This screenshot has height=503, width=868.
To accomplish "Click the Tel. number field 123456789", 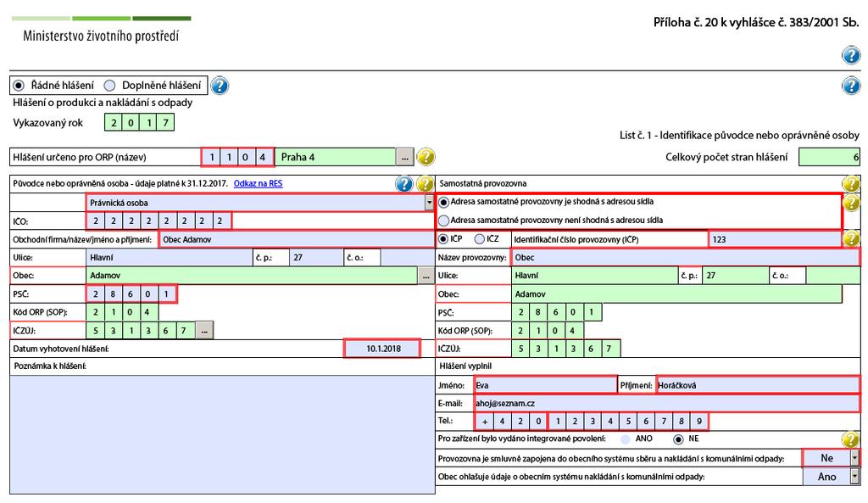I will click(628, 422).
